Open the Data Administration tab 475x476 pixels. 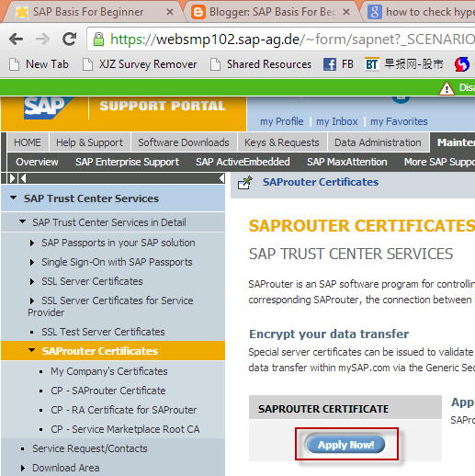coord(378,142)
